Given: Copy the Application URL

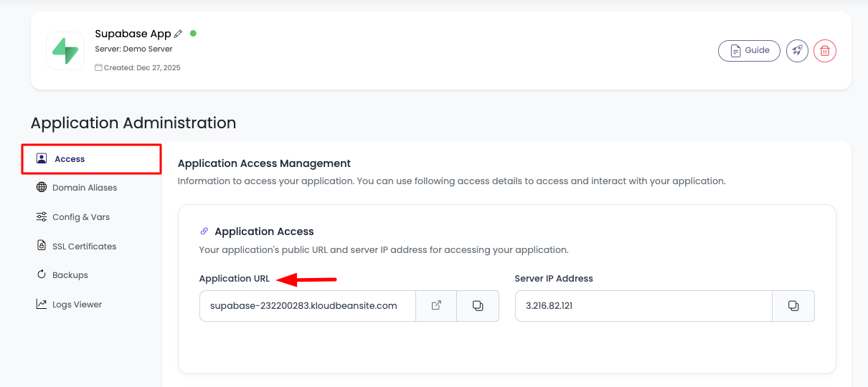Looking at the screenshot, I should 478,306.
